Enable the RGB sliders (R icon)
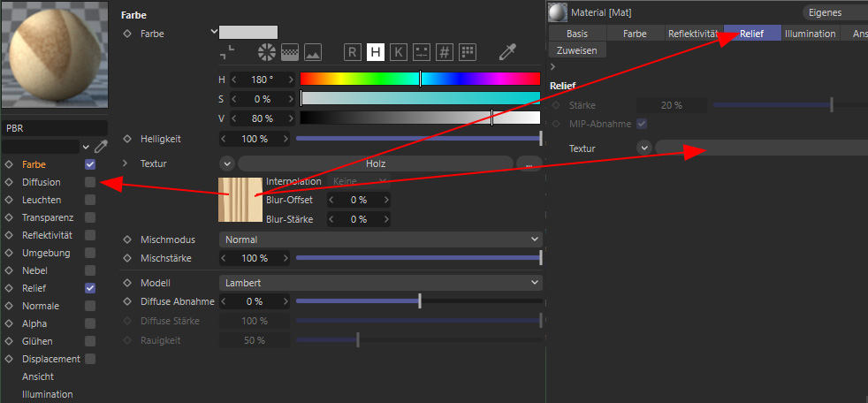This screenshot has width=868, height=403. [352, 53]
